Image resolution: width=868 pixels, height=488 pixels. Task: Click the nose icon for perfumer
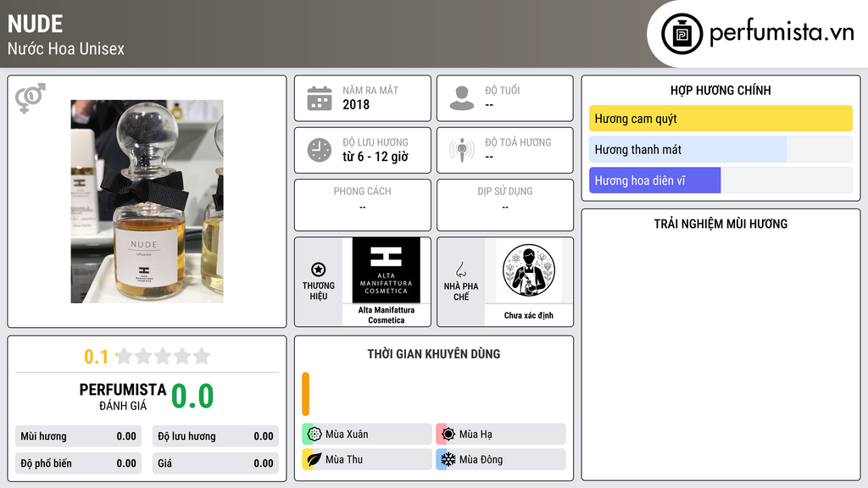[460, 269]
